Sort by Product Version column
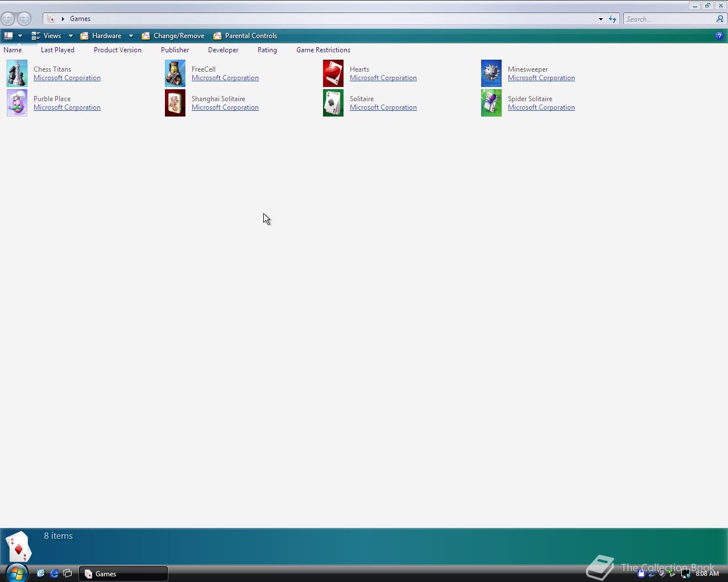The image size is (728, 582). click(x=118, y=50)
